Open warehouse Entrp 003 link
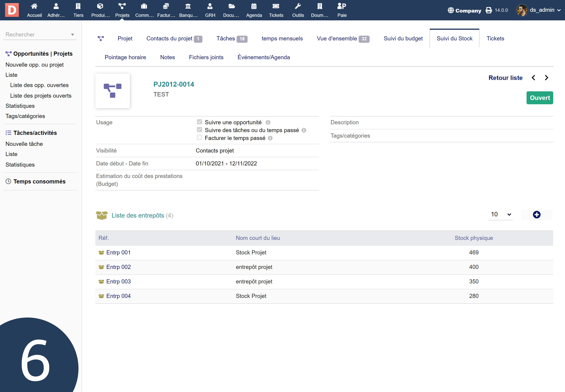Image resolution: width=565 pixels, height=392 pixels. (118, 281)
